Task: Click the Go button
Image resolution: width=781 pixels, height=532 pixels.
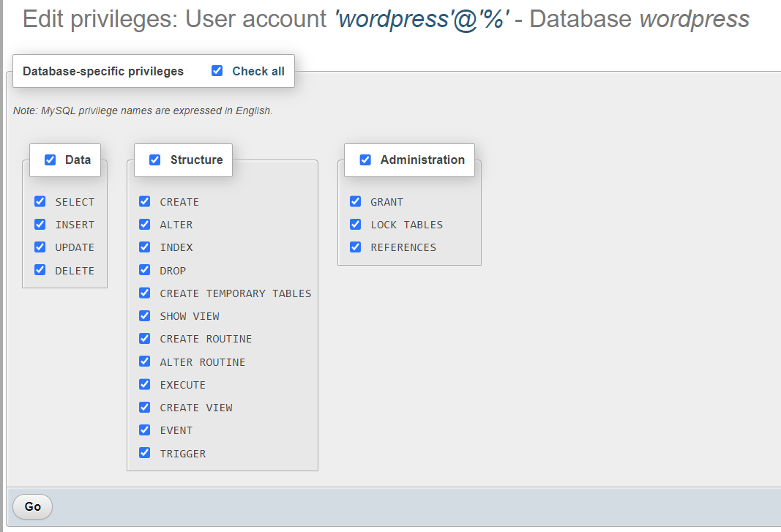Action: (32, 506)
